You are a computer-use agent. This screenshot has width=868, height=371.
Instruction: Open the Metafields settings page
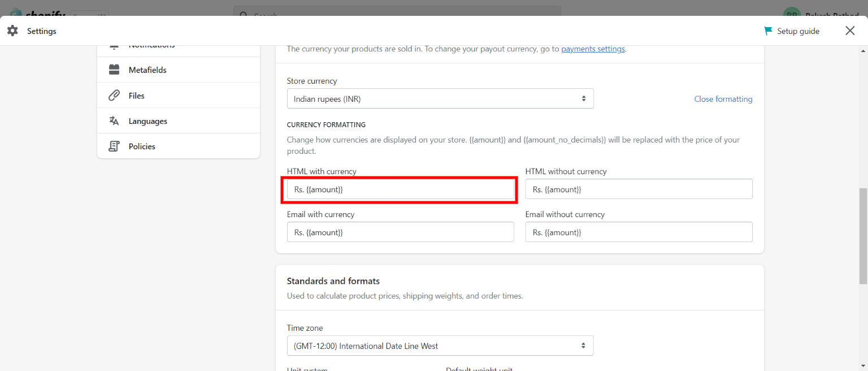147,70
